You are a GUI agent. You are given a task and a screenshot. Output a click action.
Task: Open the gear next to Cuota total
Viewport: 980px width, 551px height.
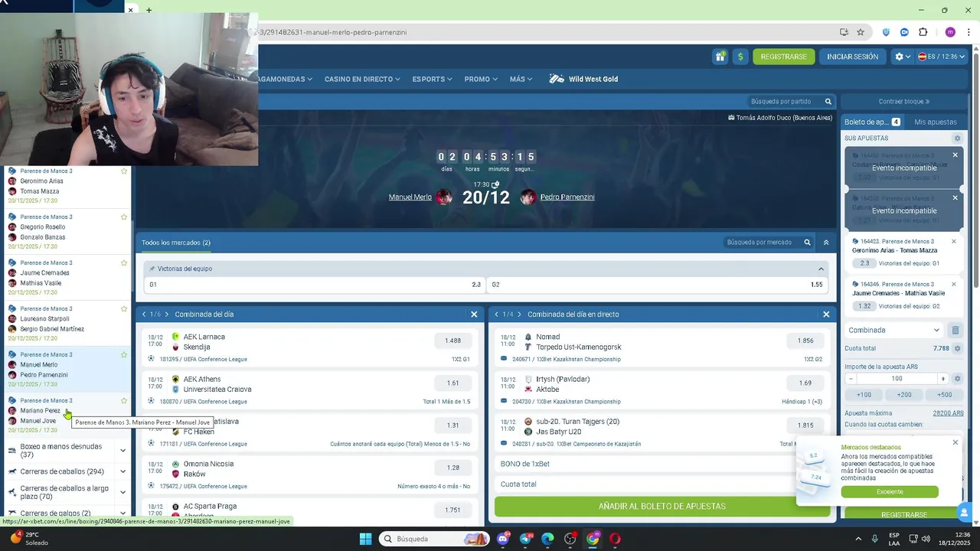(957, 348)
